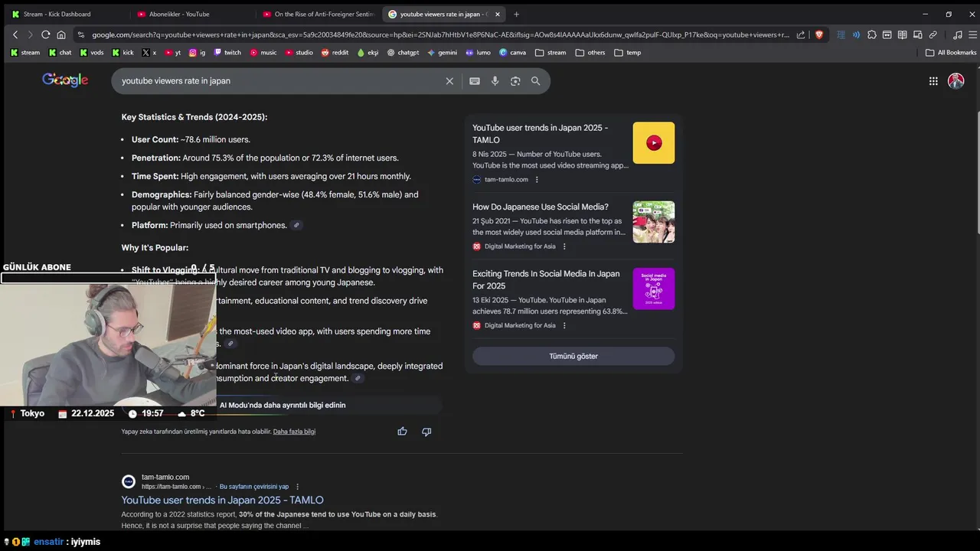The image size is (980, 551).
Task: Open the Daha fazla bilgi link
Action: click(x=294, y=432)
